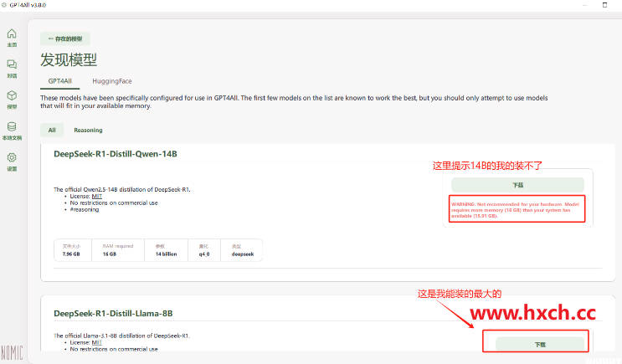
Task: Maximize the GPT4All window
Action: coord(605,5)
